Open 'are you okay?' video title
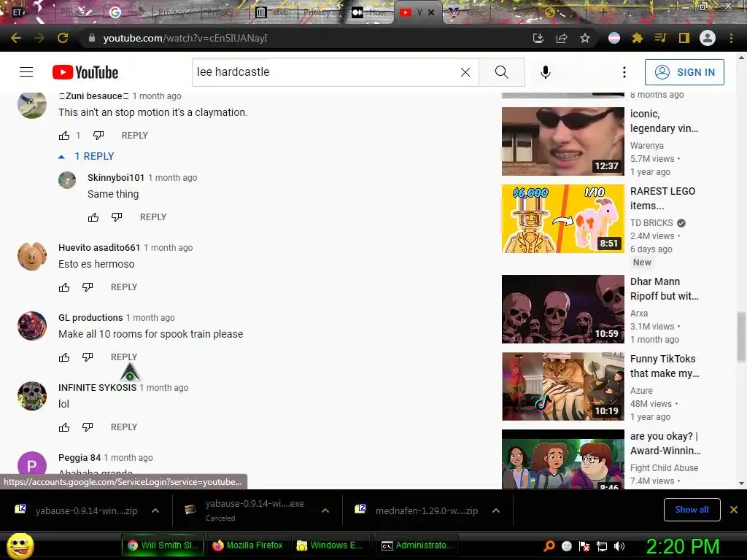Screen dimensions: 747x560 click(x=665, y=443)
